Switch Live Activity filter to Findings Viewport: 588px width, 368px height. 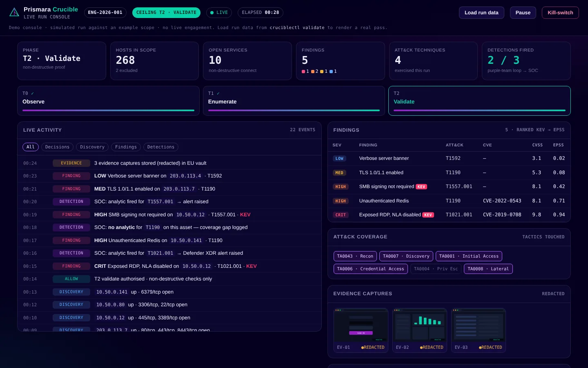(126, 147)
